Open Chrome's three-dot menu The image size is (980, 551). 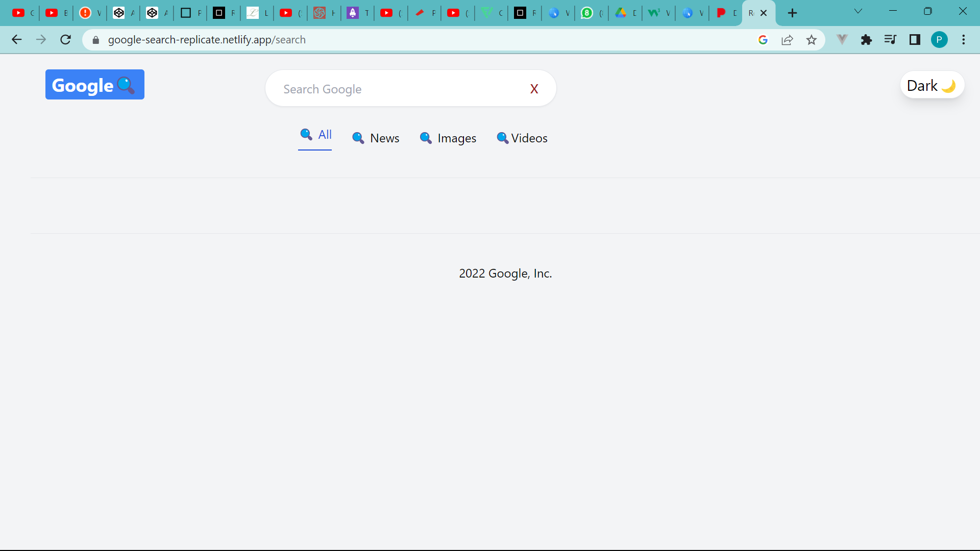click(963, 40)
